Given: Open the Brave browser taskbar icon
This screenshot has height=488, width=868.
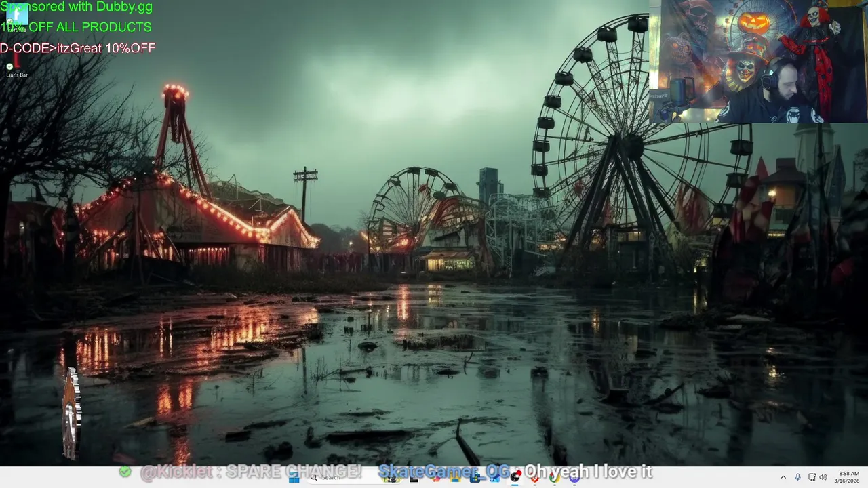Looking at the screenshot, I should pyautogui.click(x=534, y=477).
